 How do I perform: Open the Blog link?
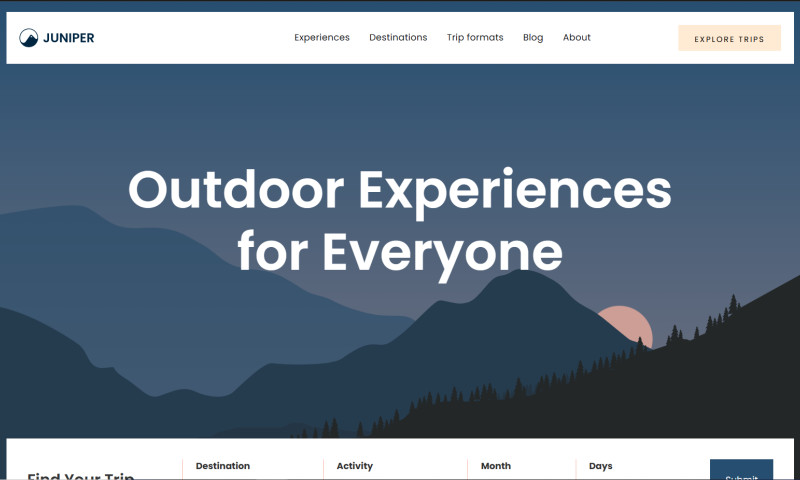(533, 38)
